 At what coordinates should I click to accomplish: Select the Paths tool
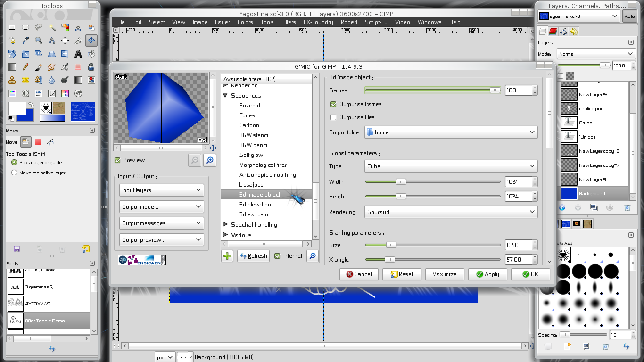pyautogui.click(x=12, y=41)
